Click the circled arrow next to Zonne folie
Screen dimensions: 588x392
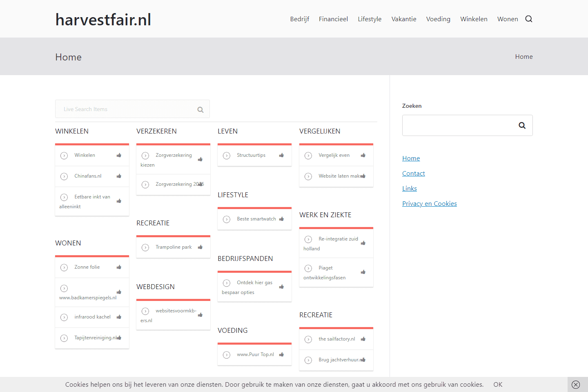click(64, 267)
